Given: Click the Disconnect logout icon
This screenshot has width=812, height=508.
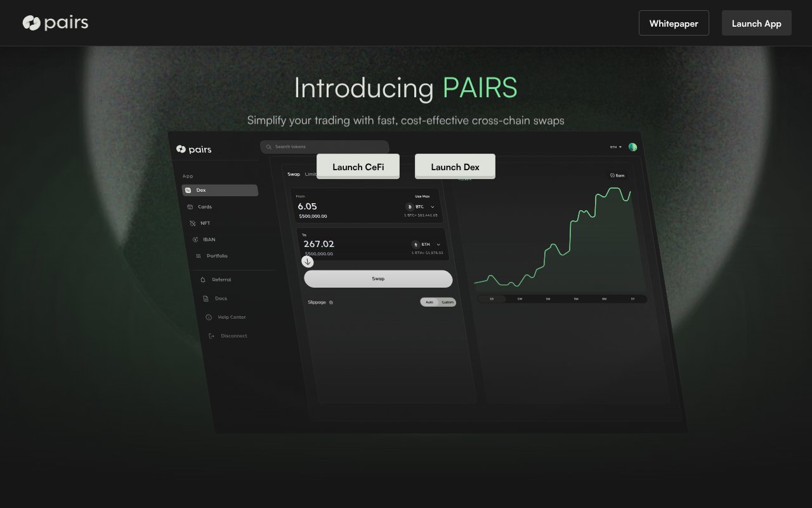Looking at the screenshot, I should point(211,335).
